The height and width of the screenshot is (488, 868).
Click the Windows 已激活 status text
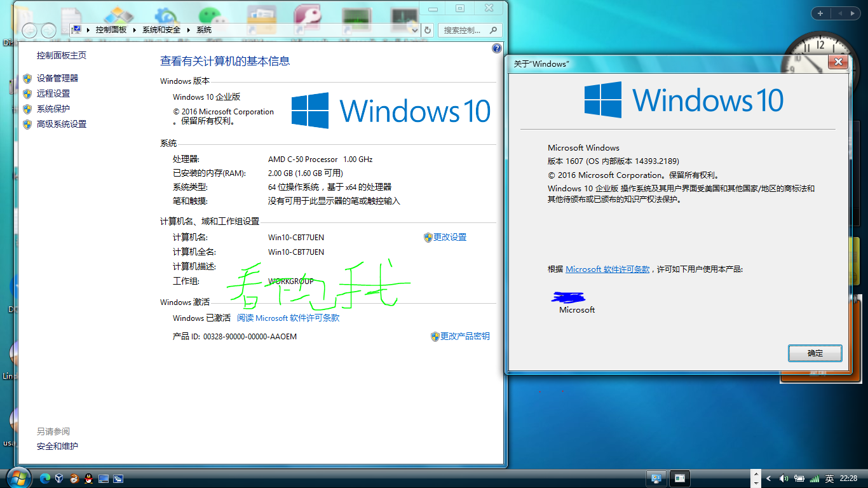point(201,318)
